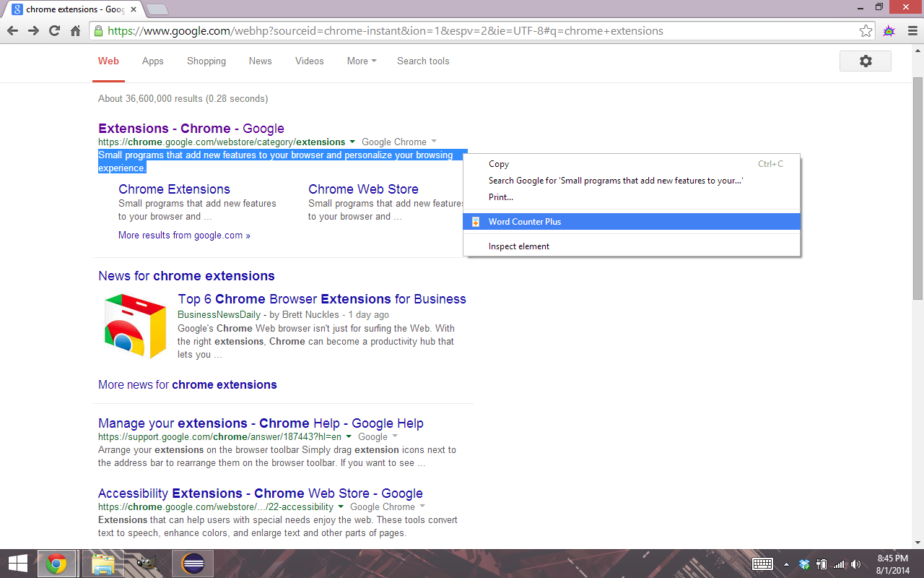Viewport: 924px width, 578px height.
Task: Click the browser Back arrow
Action: tap(12, 31)
